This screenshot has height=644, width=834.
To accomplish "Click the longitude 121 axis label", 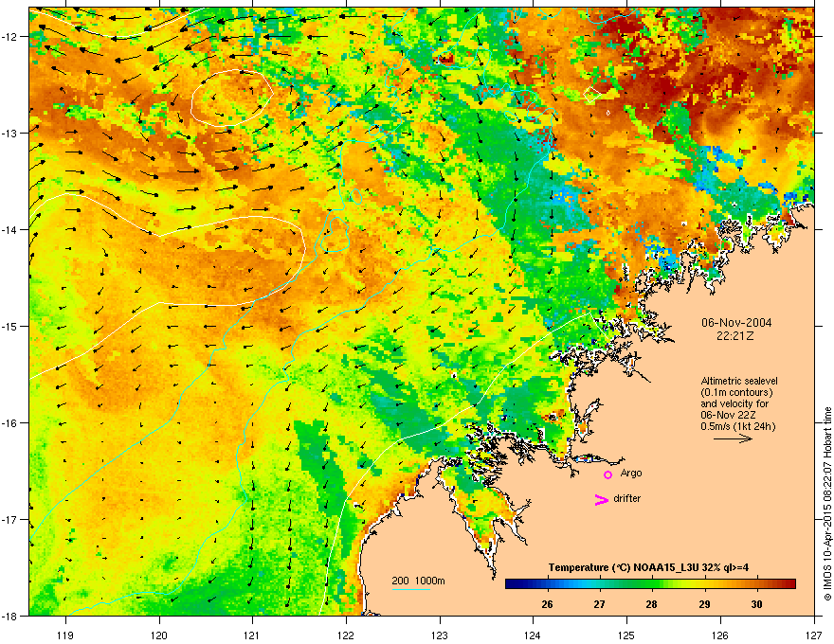I will [252, 635].
